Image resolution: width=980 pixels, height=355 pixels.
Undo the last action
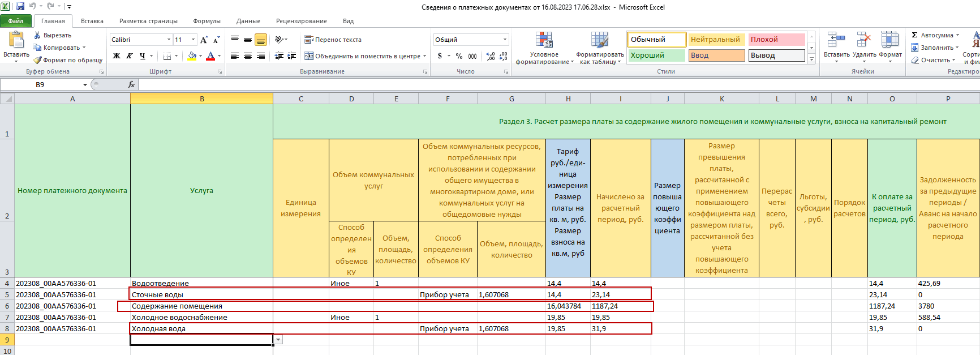click(33, 7)
